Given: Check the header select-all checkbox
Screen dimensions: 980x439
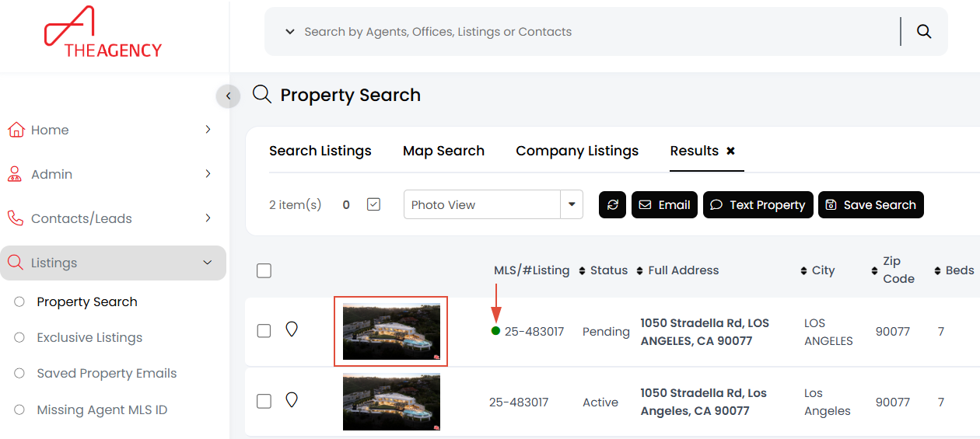Looking at the screenshot, I should pyautogui.click(x=264, y=270).
